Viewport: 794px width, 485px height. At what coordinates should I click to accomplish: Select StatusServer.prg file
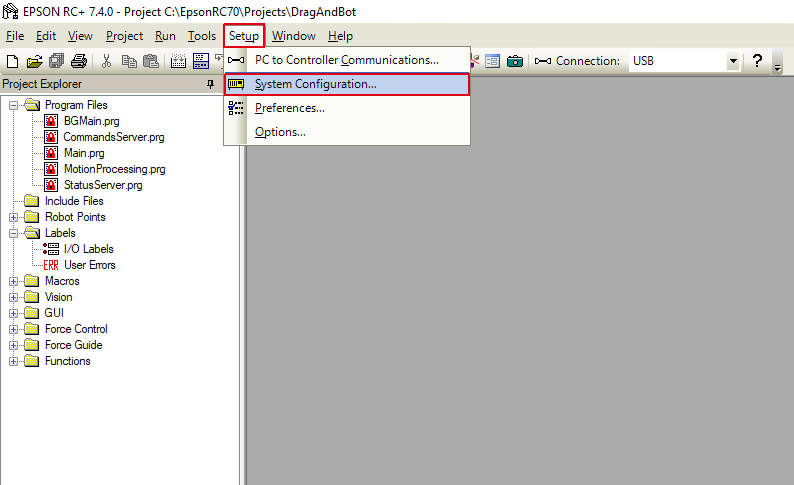click(103, 185)
